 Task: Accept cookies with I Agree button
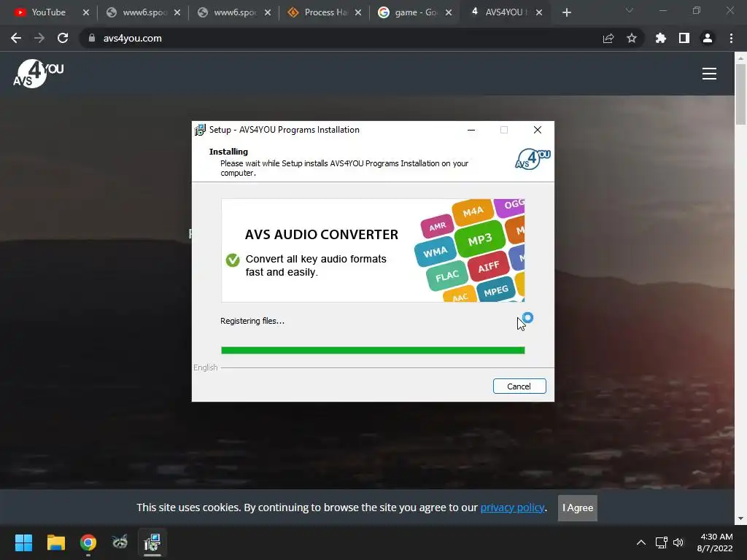pos(578,507)
